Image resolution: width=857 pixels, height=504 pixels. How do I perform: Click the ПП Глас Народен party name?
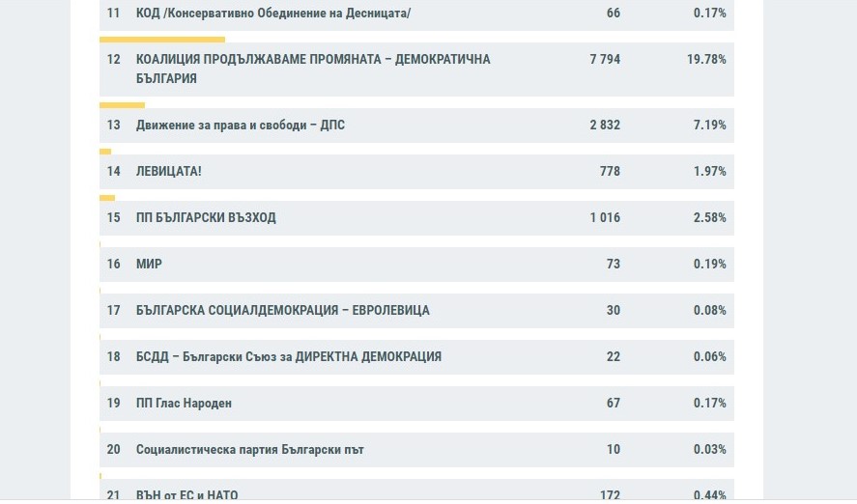coord(185,404)
